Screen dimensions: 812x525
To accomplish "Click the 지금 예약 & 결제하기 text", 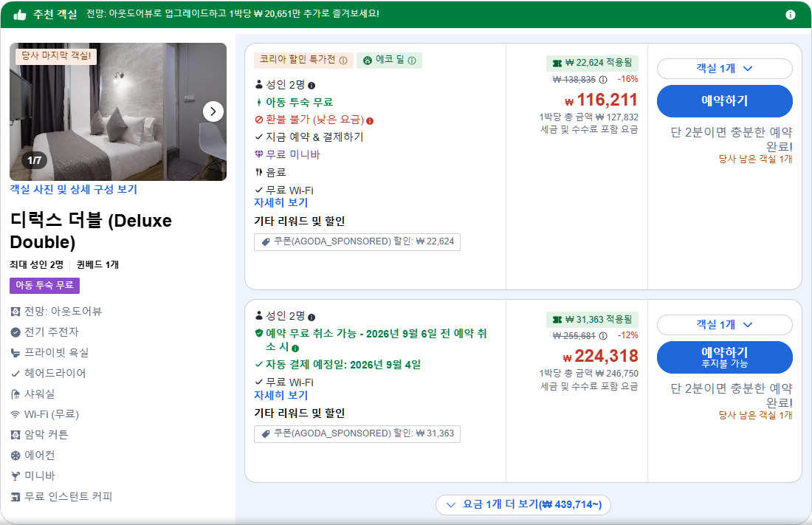I will click(315, 137).
